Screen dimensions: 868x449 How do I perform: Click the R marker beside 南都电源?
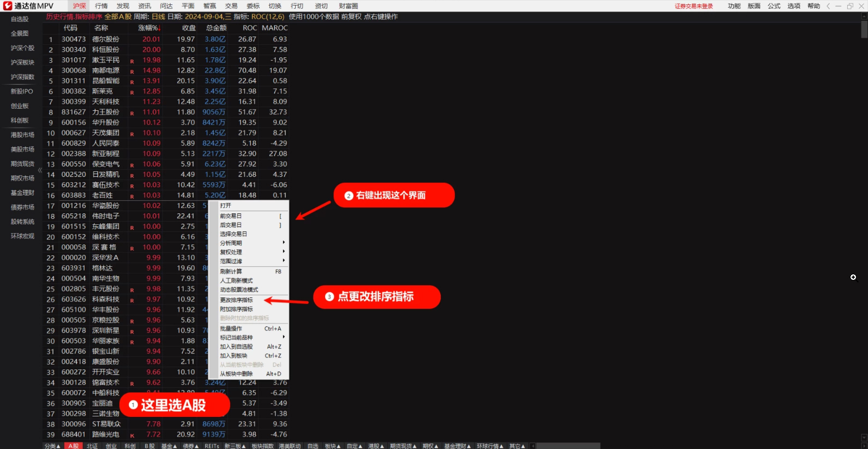[132, 71]
